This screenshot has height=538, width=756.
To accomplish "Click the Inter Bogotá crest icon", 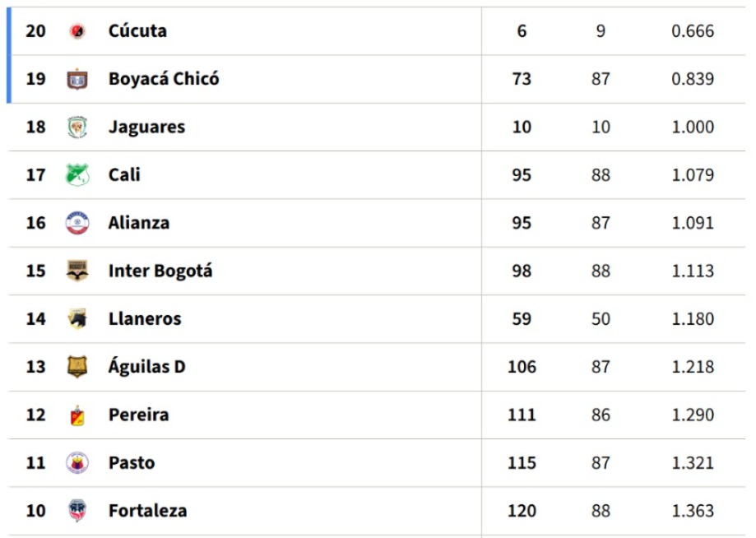I will pos(77,271).
